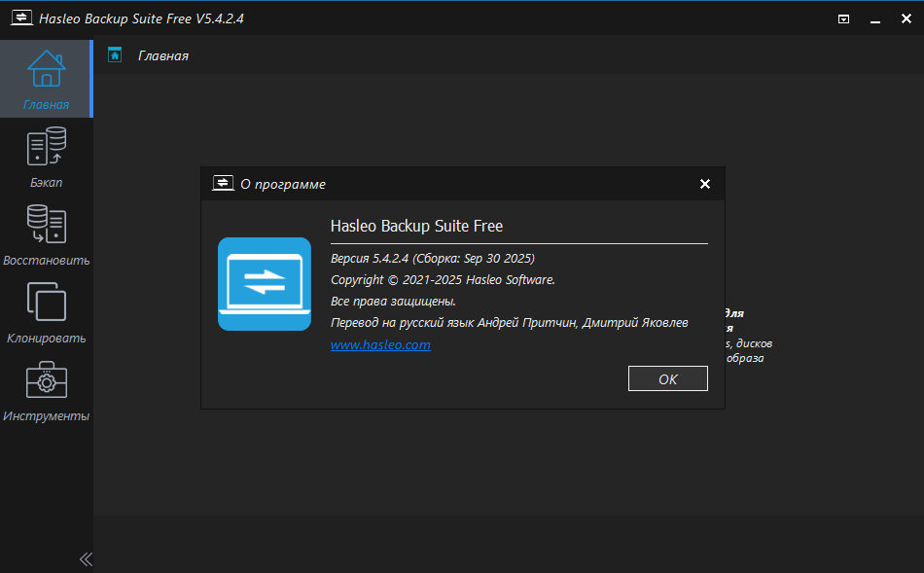
Task: Select the Главная breadcrumb label
Action: coord(163,56)
